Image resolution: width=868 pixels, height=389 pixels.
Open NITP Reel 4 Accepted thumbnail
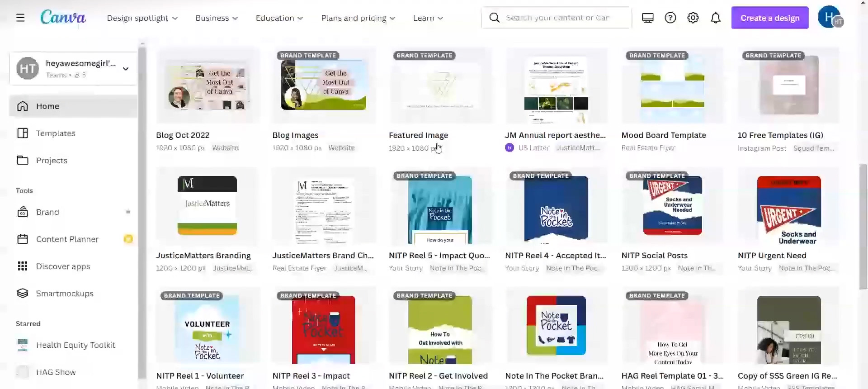(x=556, y=205)
